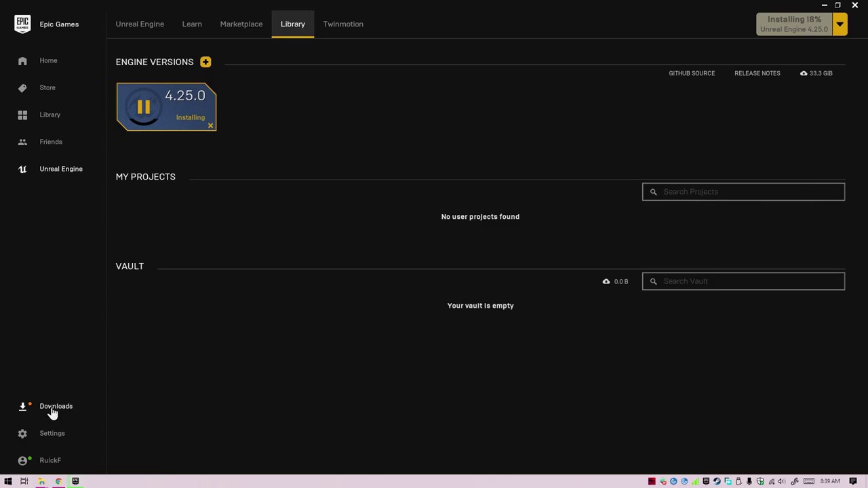Expand the install dropdown arrow
This screenshot has width=868, height=488.
(840, 24)
